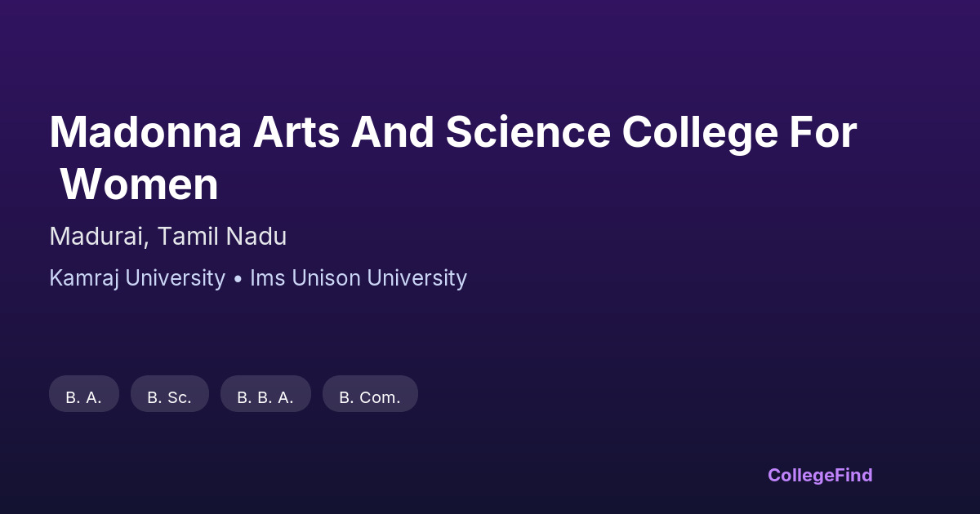Click the word Arts in the heading
Screen dimensions: 980x514
tap(296, 133)
